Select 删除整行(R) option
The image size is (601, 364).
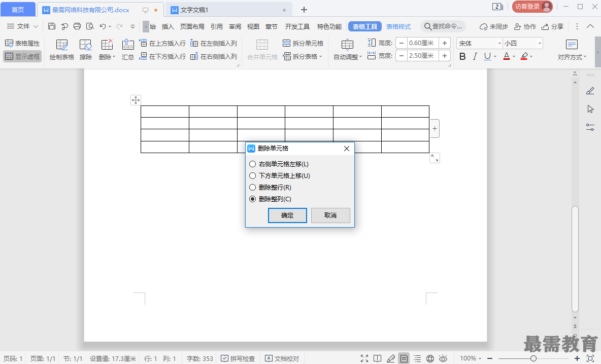pos(270,188)
